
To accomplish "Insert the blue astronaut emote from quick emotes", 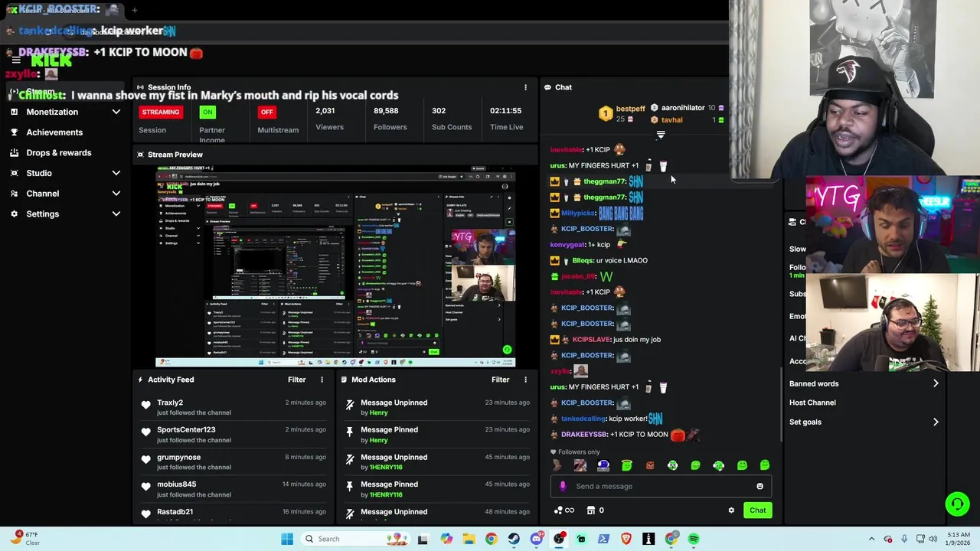I will click(x=603, y=465).
